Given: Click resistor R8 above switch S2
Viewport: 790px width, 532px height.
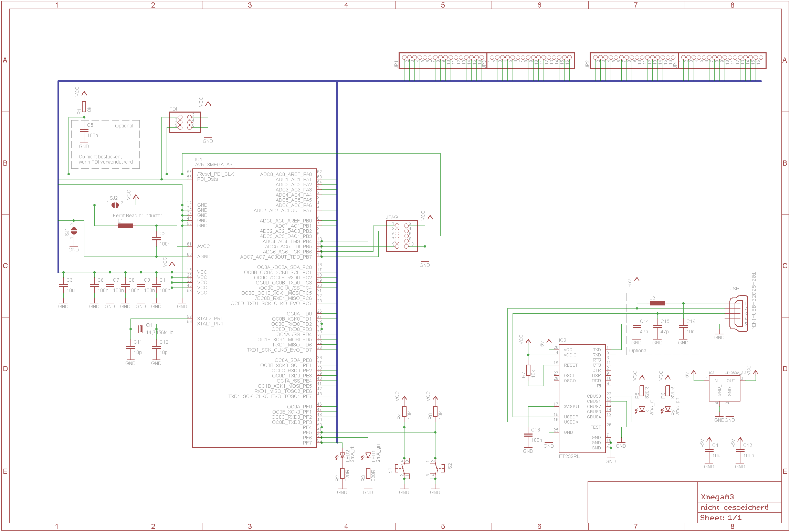Looking at the screenshot, I should tap(435, 411).
